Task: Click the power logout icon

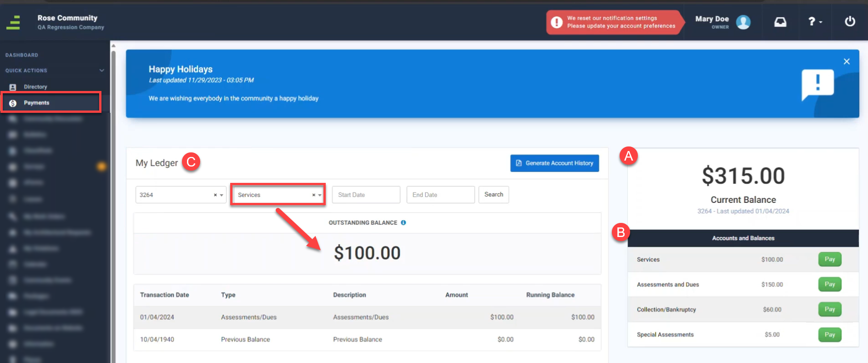Action: (x=850, y=21)
